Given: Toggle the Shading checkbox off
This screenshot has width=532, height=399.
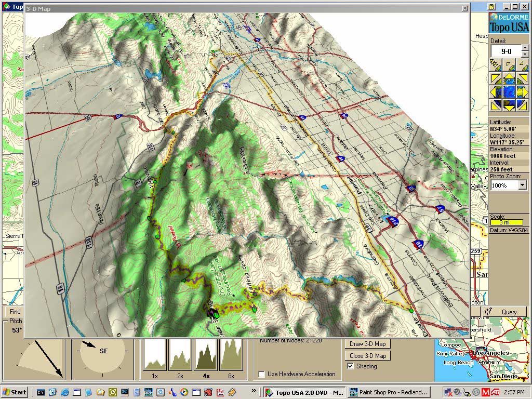Looking at the screenshot, I should tap(350, 367).
